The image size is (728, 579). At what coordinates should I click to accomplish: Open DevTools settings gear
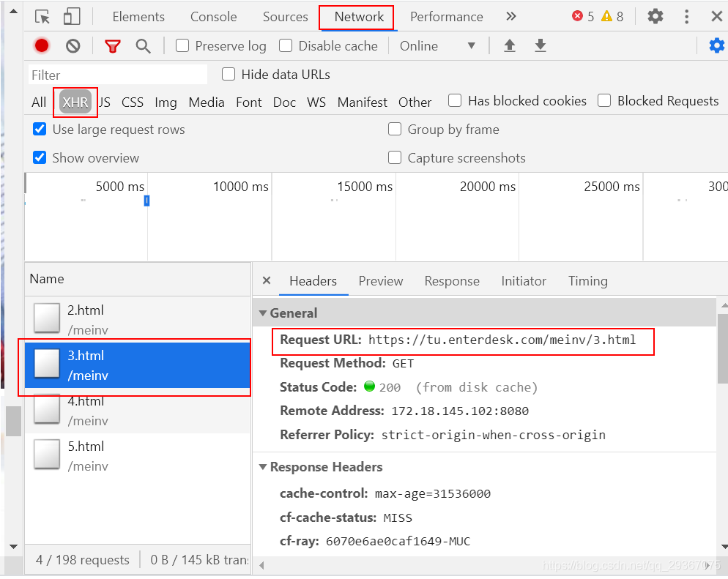(655, 17)
